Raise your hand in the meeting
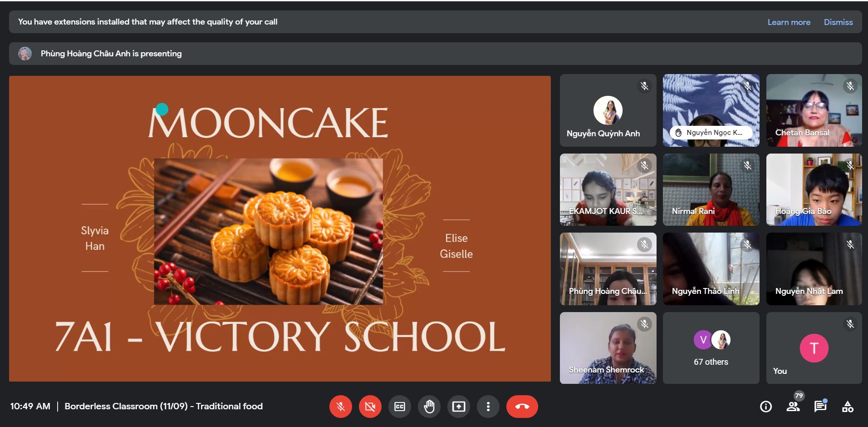The height and width of the screenshot is (427, 868). coord(429,407)
